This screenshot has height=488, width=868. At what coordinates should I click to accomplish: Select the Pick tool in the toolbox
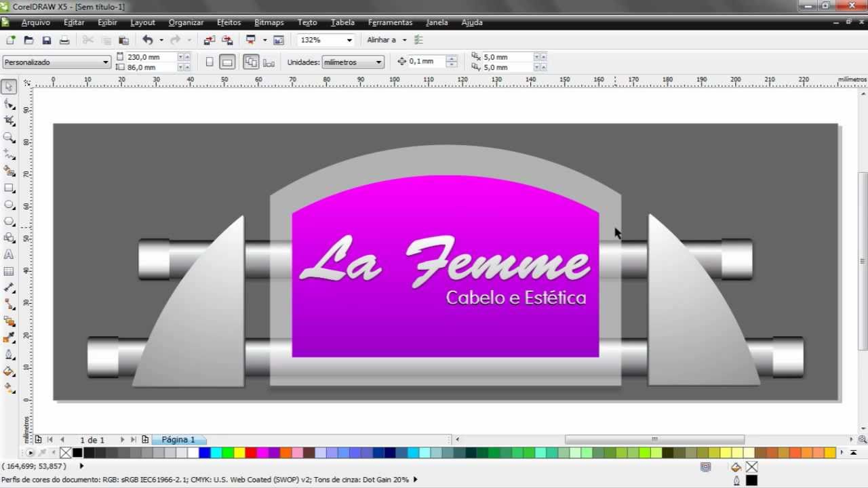[9, 87]
